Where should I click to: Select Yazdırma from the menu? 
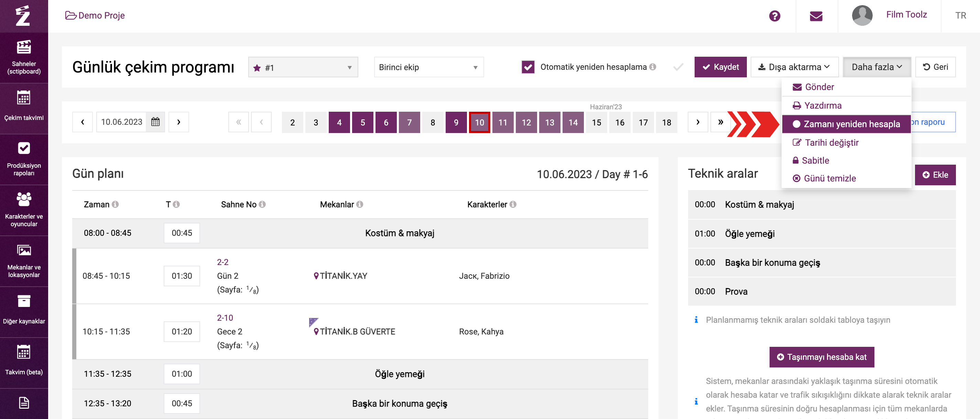coord(846,105)
